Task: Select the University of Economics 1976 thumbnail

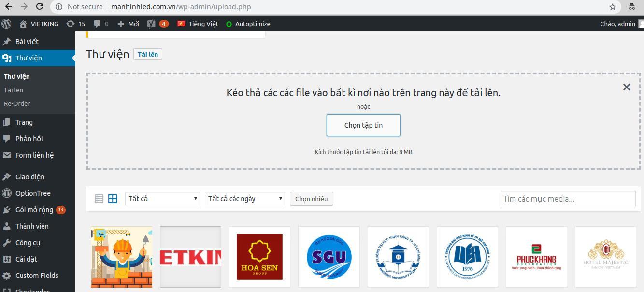Action: click(x=467, y=257)
